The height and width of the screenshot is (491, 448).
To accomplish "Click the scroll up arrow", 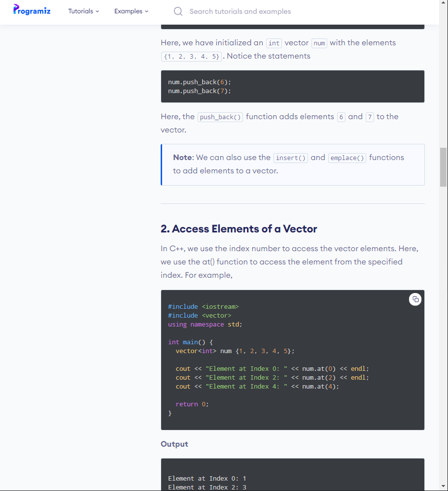I will 443,2.
